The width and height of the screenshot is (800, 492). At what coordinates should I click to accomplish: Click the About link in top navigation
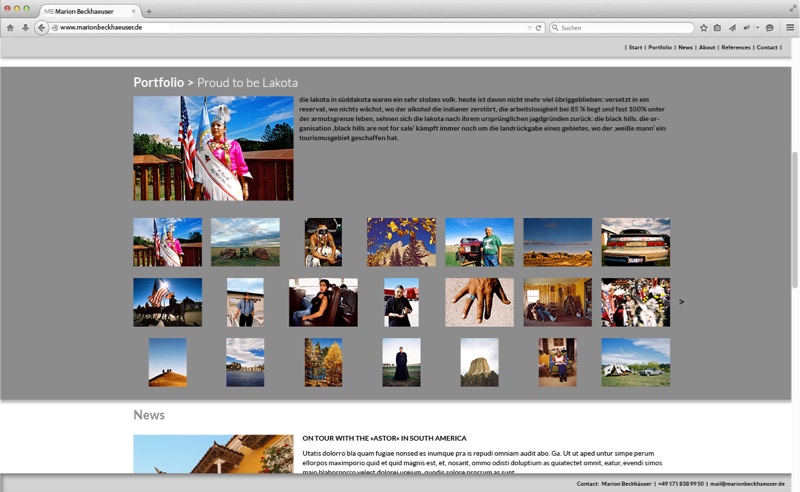click(x=707, y=47)
